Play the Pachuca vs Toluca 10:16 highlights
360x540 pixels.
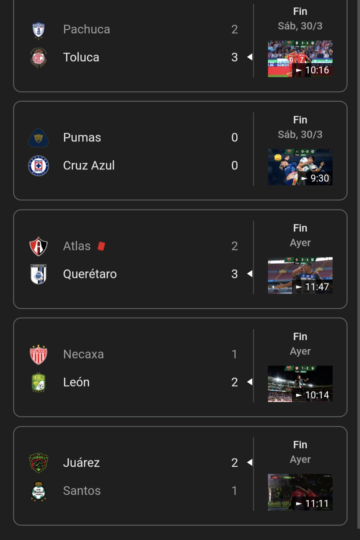(x=300, y=59)
